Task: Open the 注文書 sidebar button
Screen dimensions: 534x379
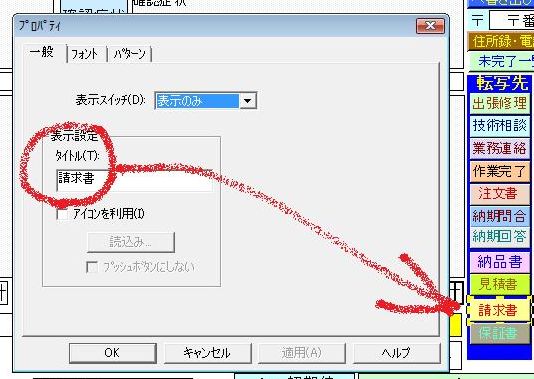Action: point(499,193)
